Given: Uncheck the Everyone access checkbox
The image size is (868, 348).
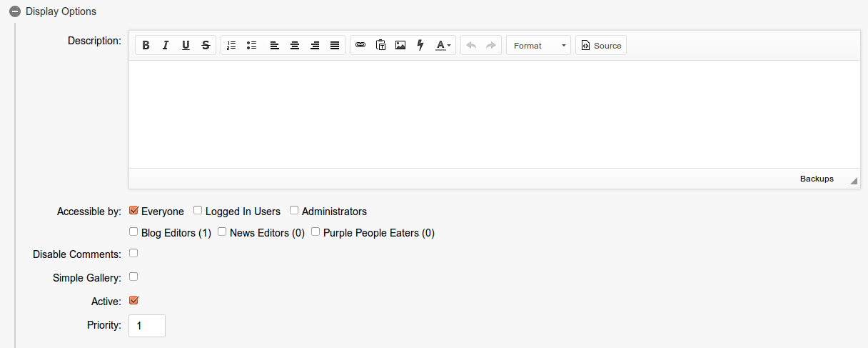Looking at the screenshot, I should [133, 211].
